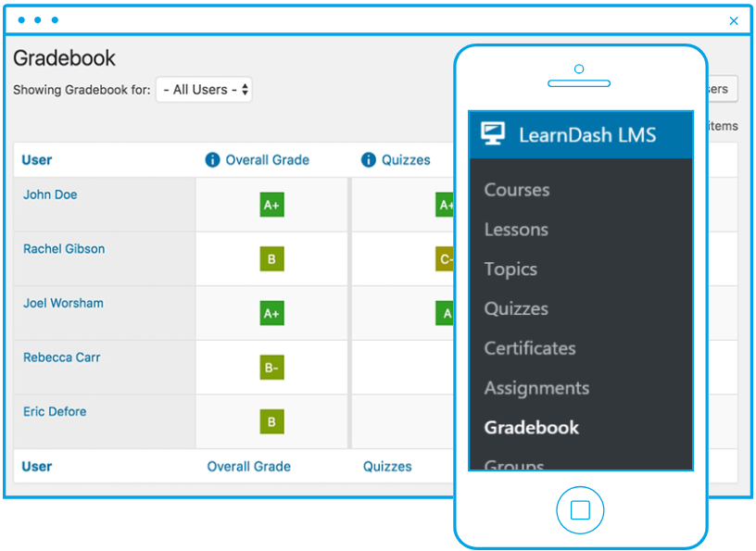Click Joel Worsham's quizzes grade badge
The image size is (756, 551).
click(445, 313)
